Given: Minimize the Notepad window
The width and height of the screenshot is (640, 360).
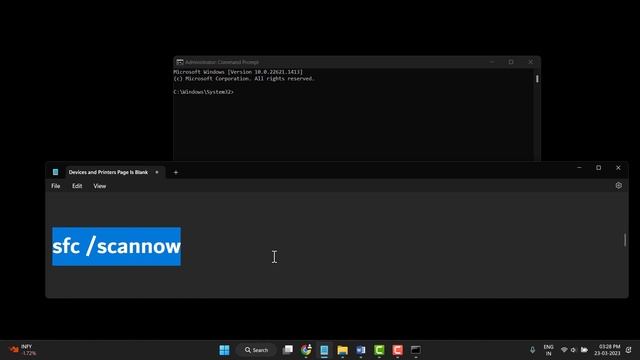Looking at the screenshot, I should click(579, 168).
